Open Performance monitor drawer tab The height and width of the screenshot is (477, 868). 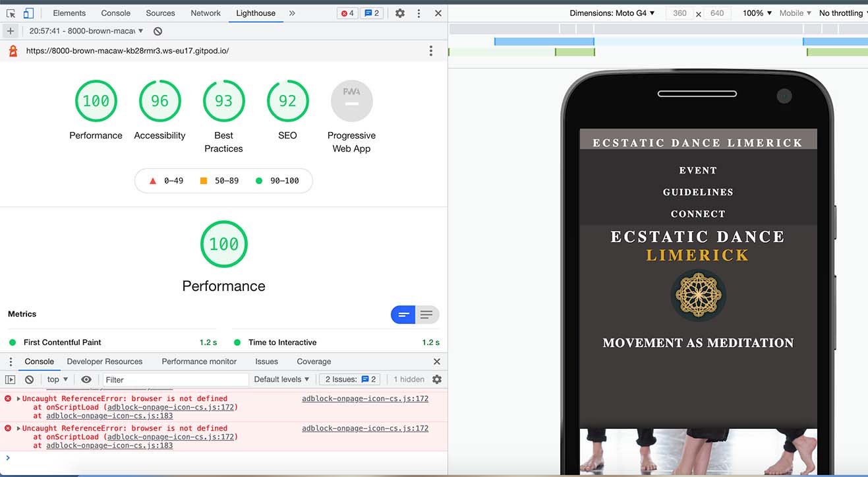[x=199, y=362]
